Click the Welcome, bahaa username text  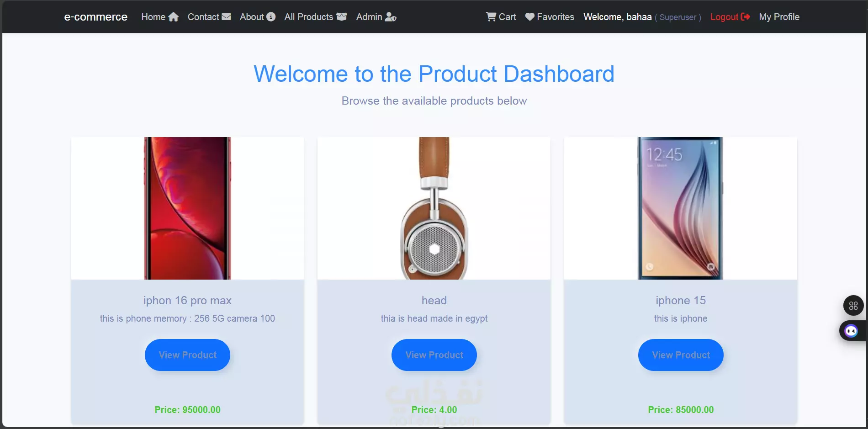coord(618,17)
